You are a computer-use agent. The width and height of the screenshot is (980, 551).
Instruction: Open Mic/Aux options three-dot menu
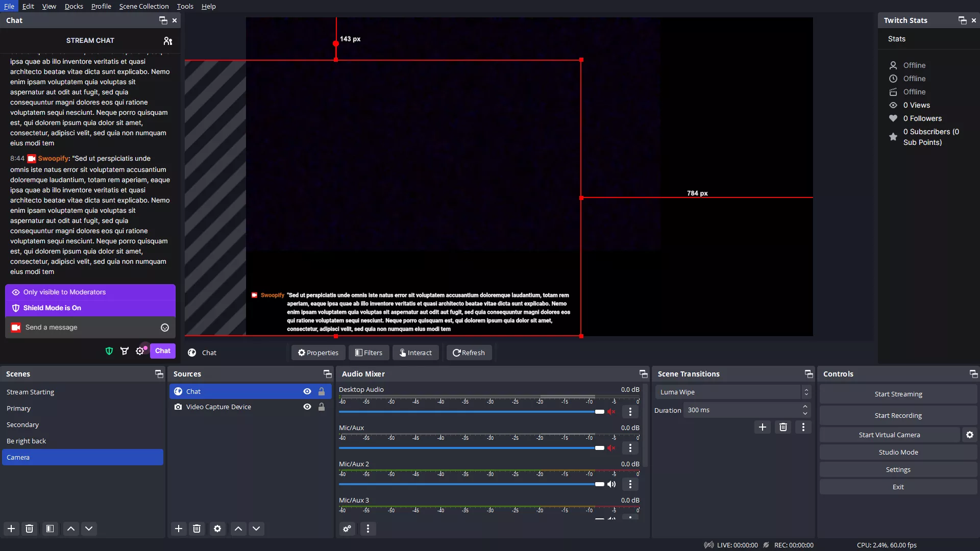tap(630, 448)
